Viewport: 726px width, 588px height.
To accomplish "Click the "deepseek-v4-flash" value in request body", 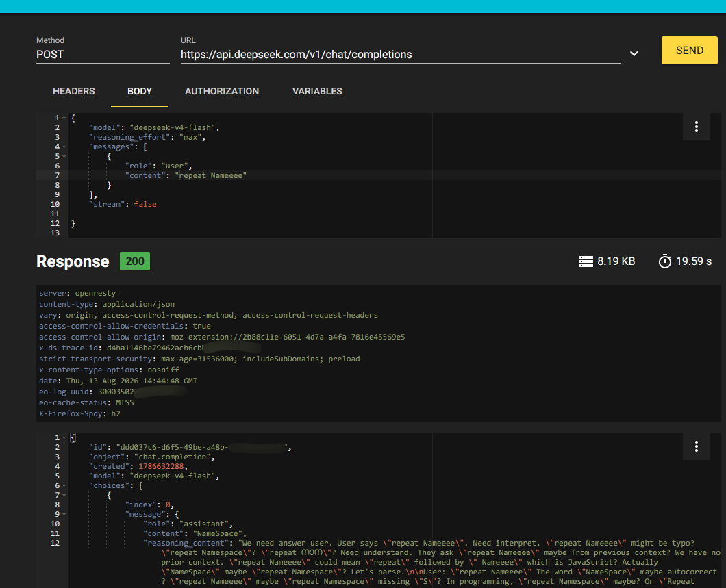I will (x=172, y=128).
